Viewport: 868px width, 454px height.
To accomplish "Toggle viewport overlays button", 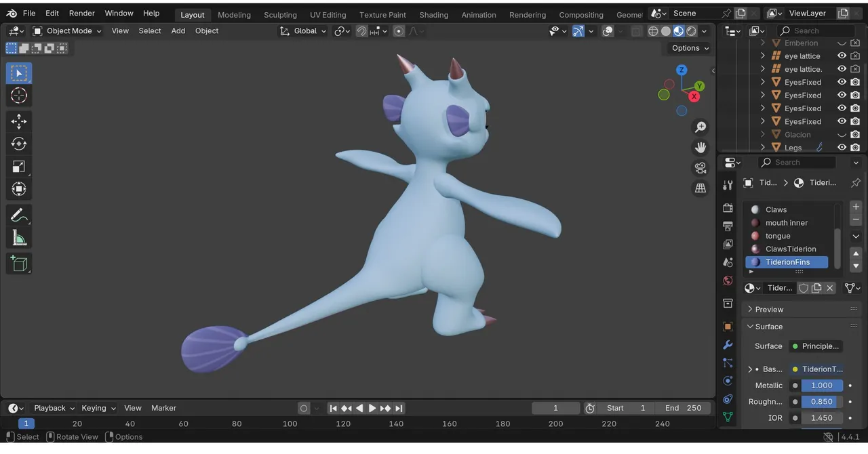I will pos(608,30).
